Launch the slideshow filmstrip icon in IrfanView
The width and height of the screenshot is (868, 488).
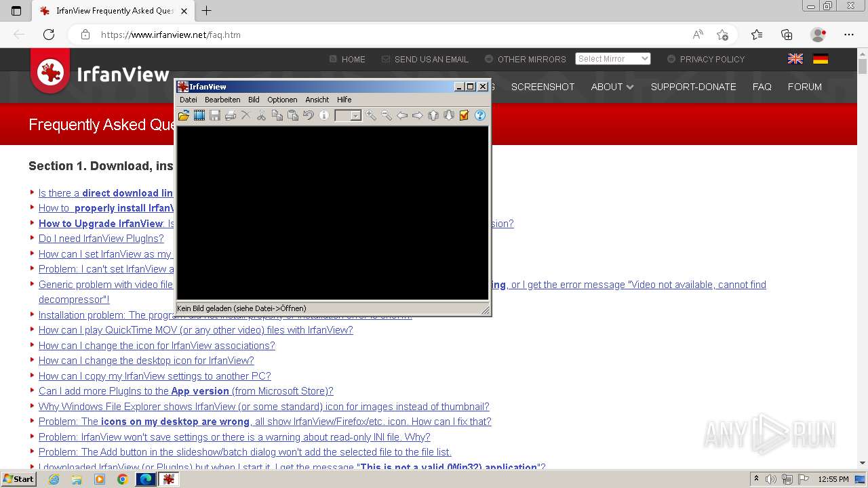(x=199, y=116)
